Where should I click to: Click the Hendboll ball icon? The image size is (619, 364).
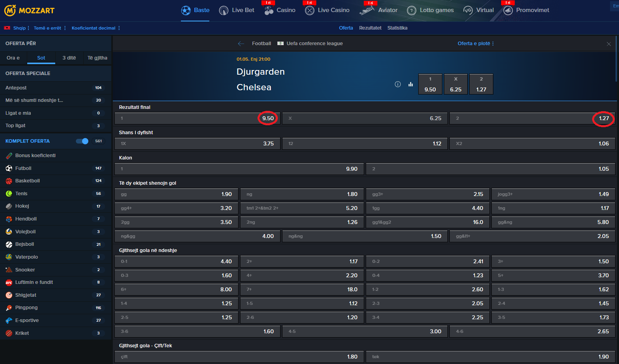click(x=9, y=219)
